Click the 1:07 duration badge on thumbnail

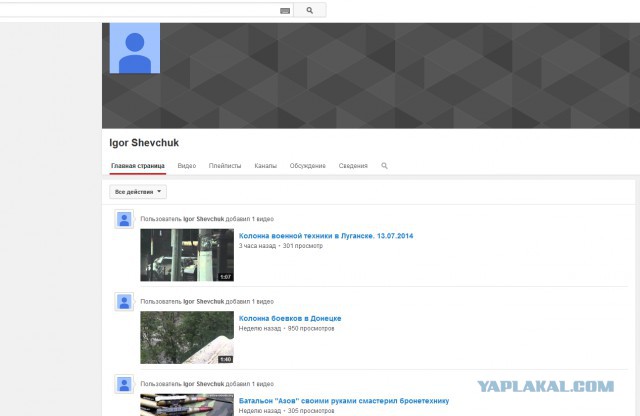[x=225, y=277]
